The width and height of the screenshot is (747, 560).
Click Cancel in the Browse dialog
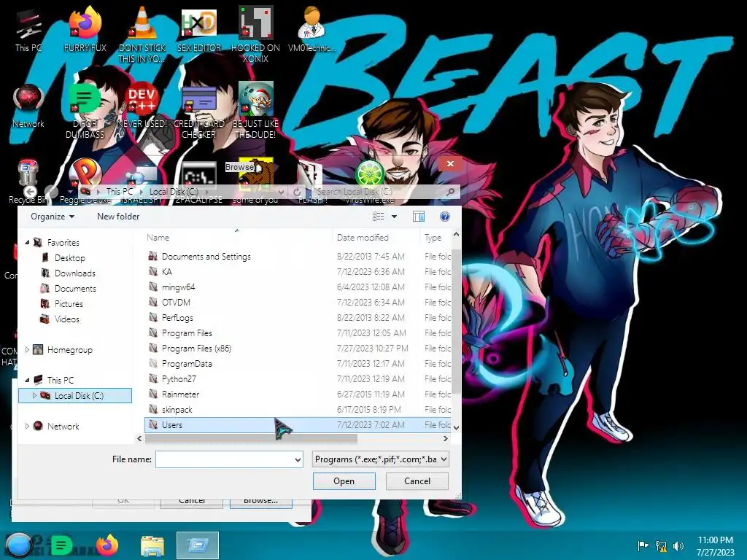coord(417,481)
